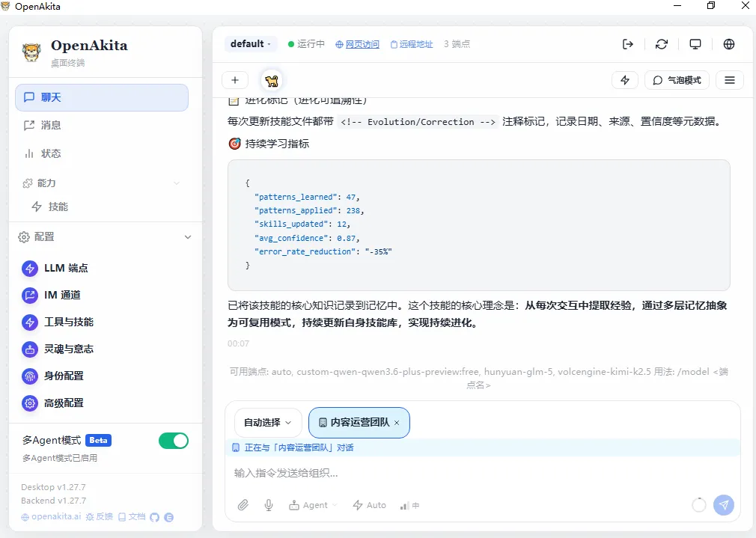Viewport: 756px width, 538px height.
Task: Click the Desktop v1.27.7 version text
Action: coord(53,487)
